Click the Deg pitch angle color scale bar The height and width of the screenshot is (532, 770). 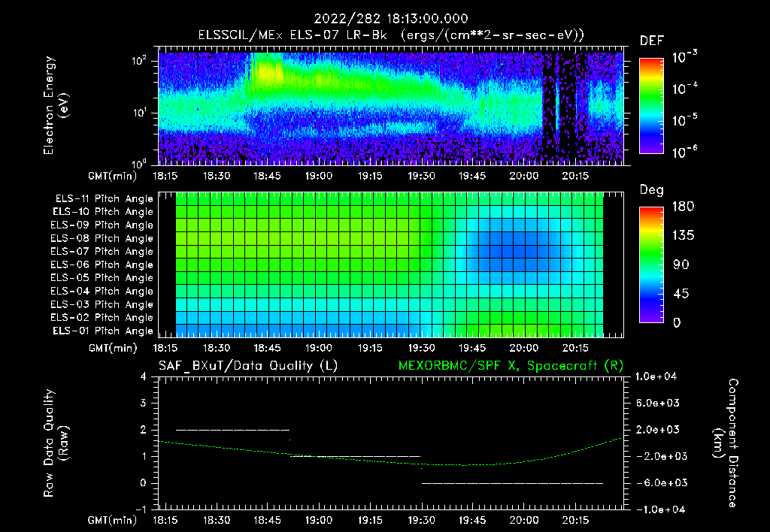(651, 265)
